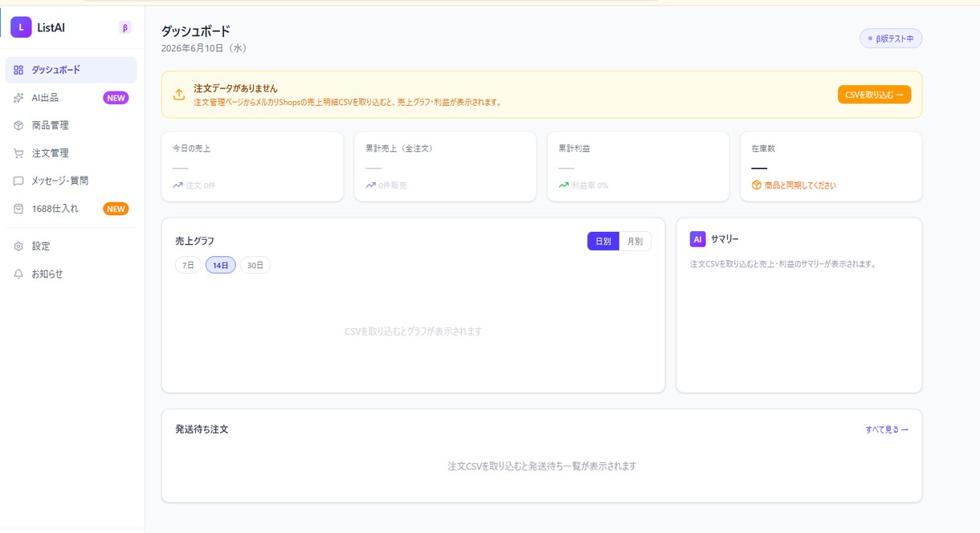Click the 注文CSVを取り込むと発送待ち一覧が表示されます text

tap(542, 466)
